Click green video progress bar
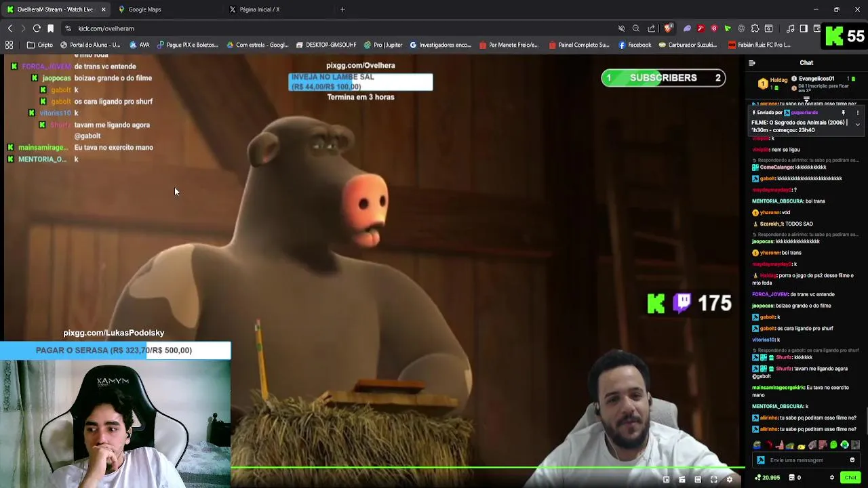 point(487,467)
